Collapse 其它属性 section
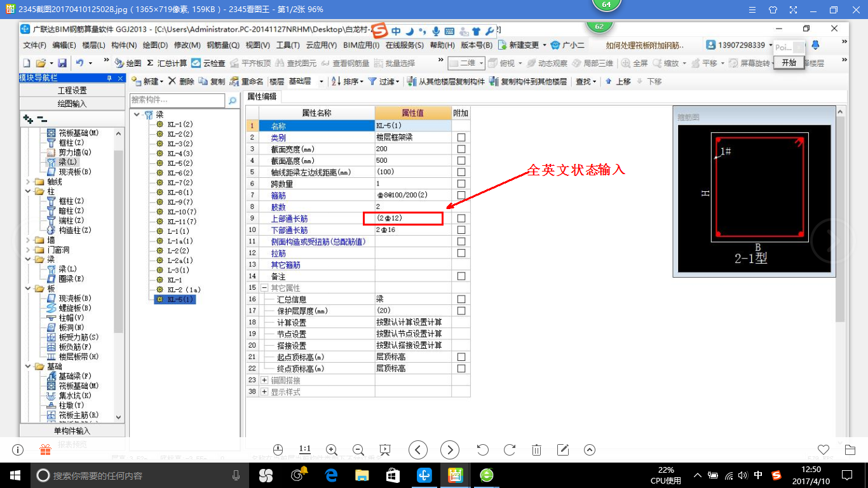The width and height of the screenshot is (868, 488). (265, 288)
